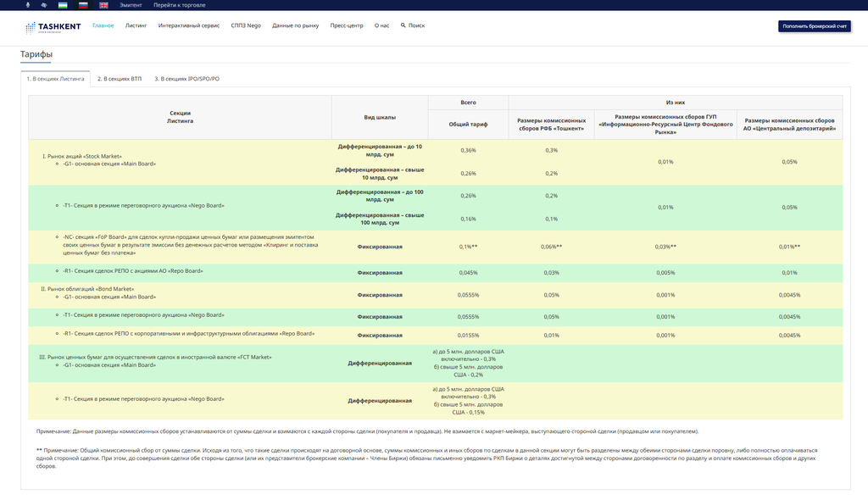Click the Tashkent Stock Exchange logo
The width and height of the screenshot is (868, 500).
53,26
